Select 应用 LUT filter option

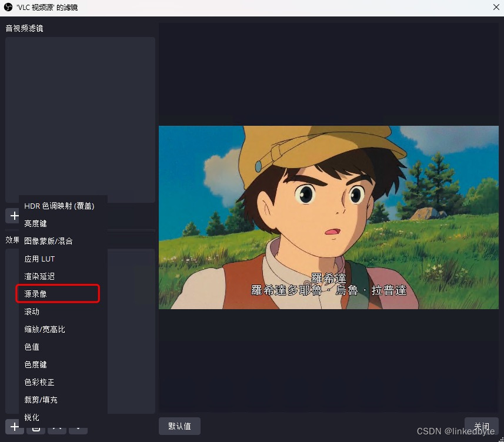(63, 259)
